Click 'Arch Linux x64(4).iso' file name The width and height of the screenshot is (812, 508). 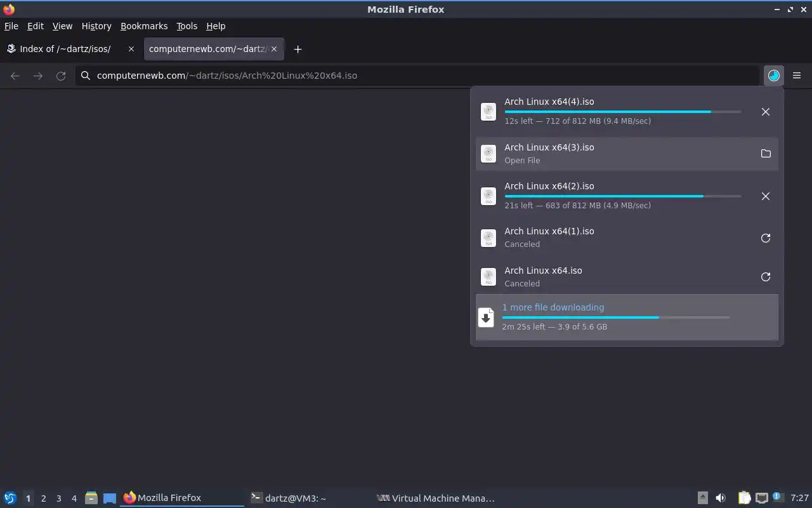[549, 102]
